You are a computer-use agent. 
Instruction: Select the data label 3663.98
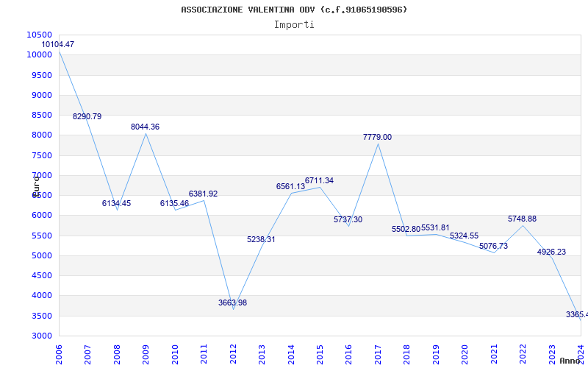click(x=232, y=302)
